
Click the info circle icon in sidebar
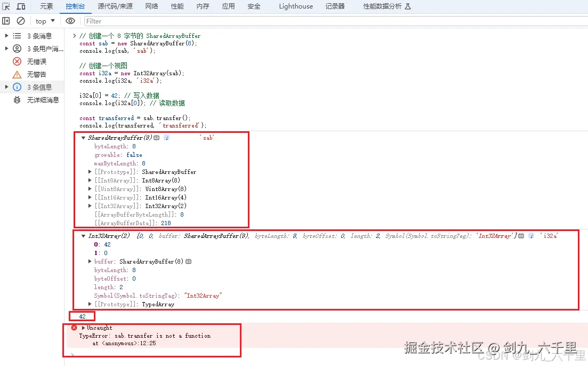17,87
